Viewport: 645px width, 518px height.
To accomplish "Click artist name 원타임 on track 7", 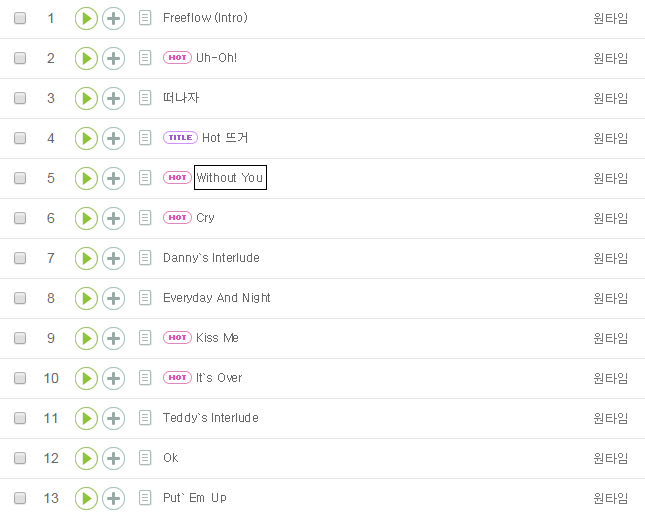I will 610,258.
